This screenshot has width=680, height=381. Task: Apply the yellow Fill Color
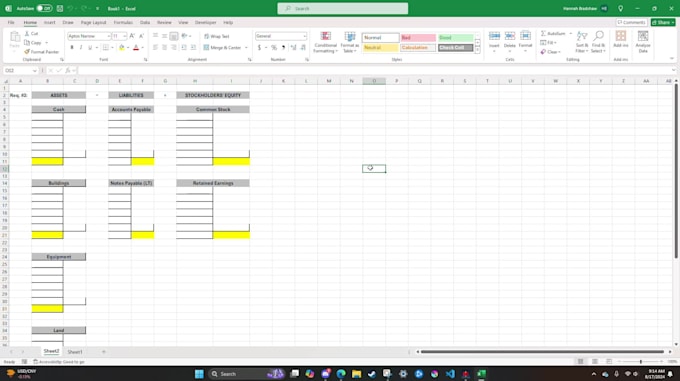click(122, 47)
